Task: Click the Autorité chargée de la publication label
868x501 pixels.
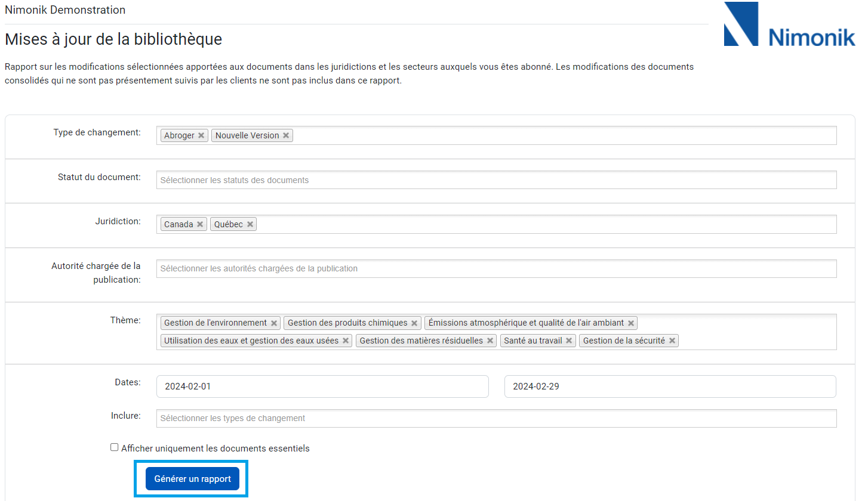Action: coord(96,273)
